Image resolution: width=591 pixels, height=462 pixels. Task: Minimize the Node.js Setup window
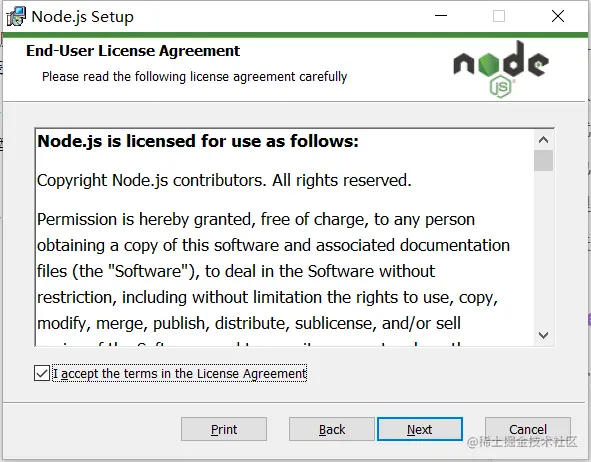441,16
